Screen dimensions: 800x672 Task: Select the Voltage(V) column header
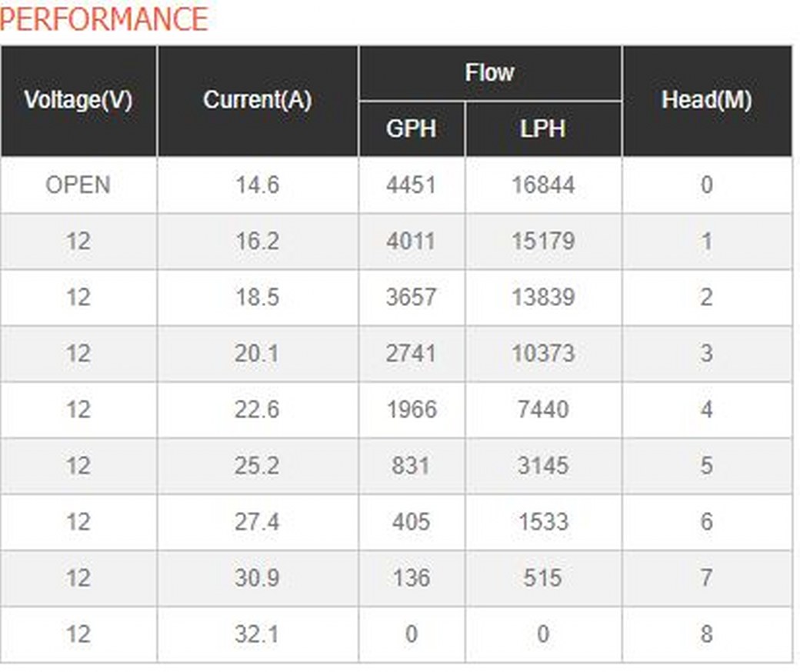click(78, 100)
